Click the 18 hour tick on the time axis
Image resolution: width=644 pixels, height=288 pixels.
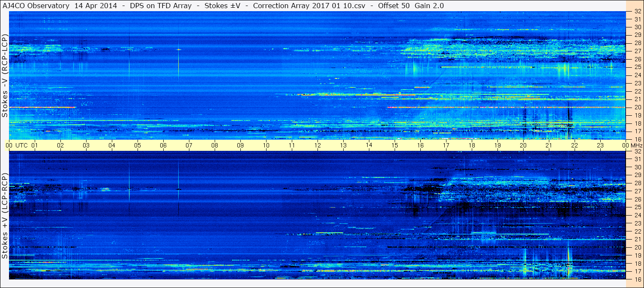tap(472, 145)
